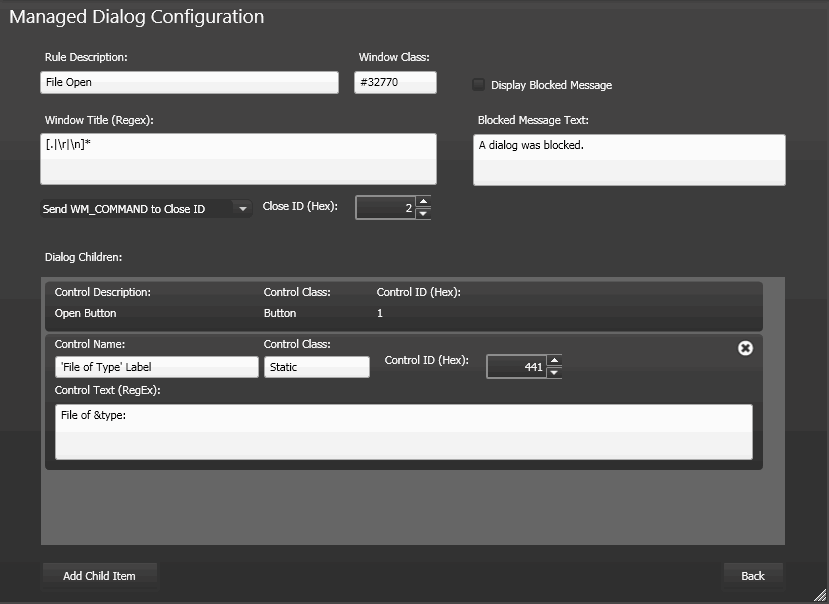Enable Display Blocked Message checkbox

click(478, 85)
